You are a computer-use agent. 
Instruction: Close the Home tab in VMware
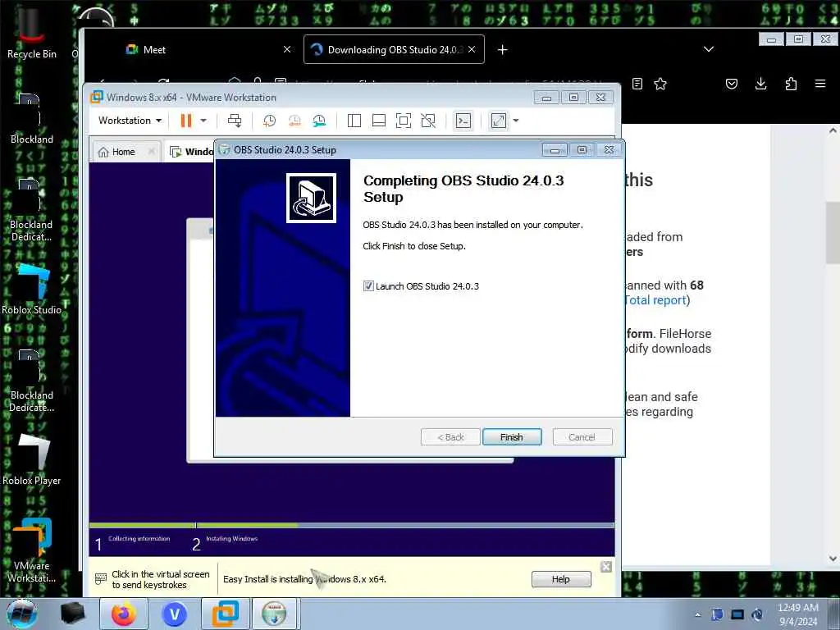pos(152,152)
